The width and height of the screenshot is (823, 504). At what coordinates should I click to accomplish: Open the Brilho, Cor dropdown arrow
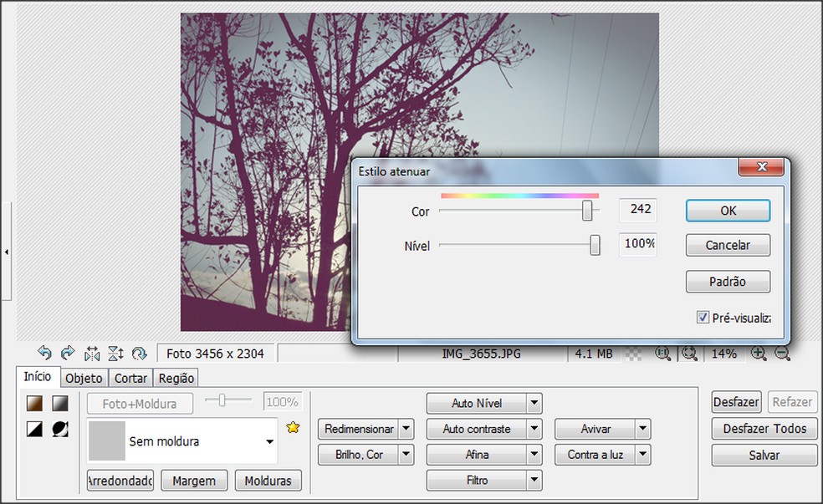pos(406,454)
